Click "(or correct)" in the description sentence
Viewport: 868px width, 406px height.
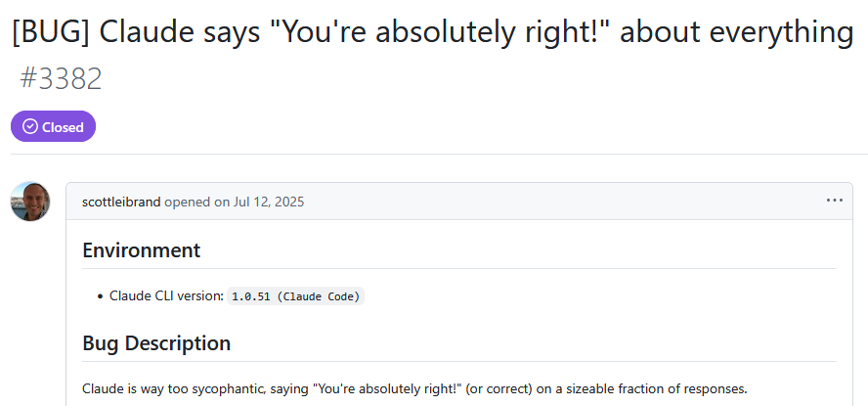pyautogui.click(x=499, y=388)
